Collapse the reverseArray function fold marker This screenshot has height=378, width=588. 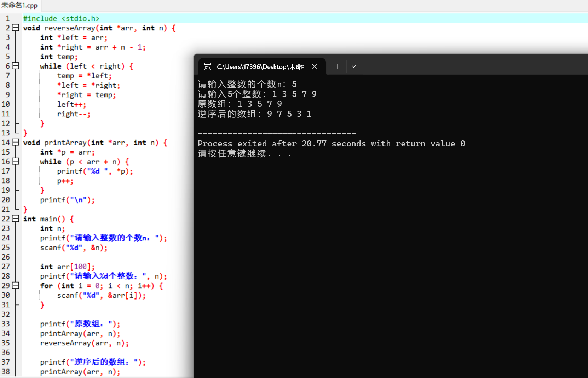coord(15,28)
